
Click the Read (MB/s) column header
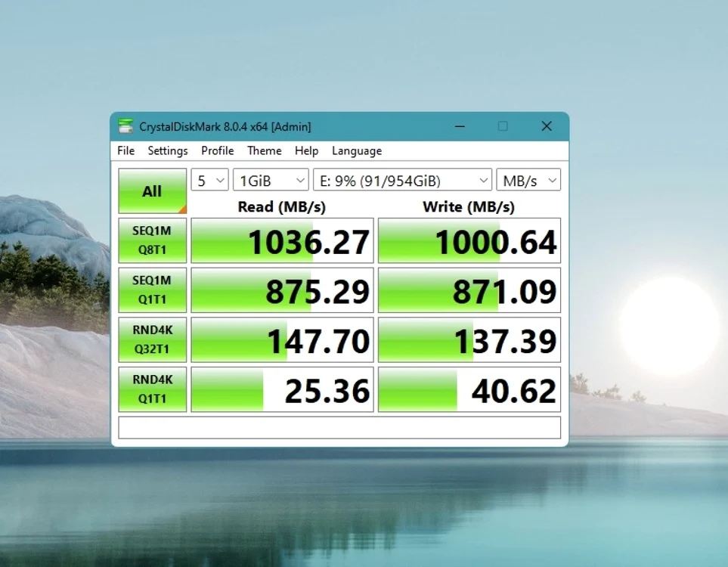click(x=282, y=206)
